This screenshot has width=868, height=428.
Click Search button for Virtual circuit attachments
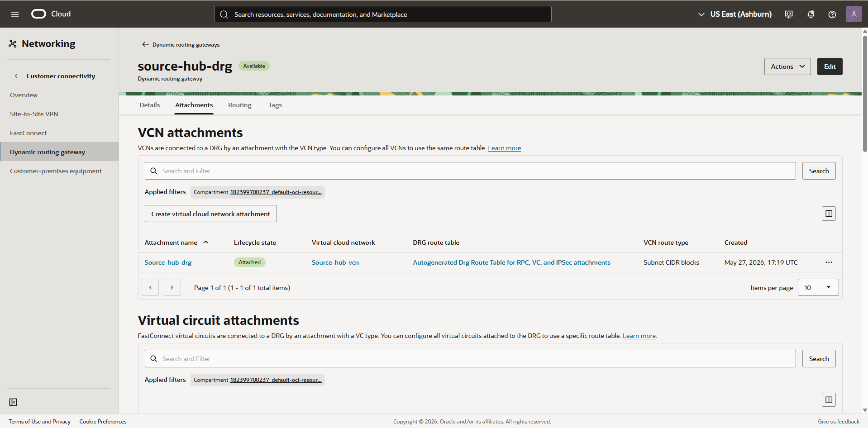(819, 359)
